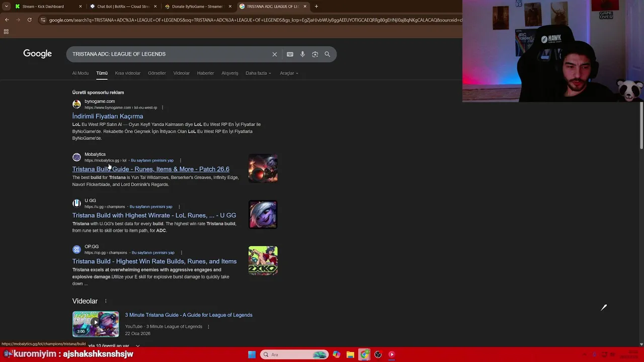Click the U GG site favicon
Viewport: 644px width, 362px height.
(x=76, y=203)
